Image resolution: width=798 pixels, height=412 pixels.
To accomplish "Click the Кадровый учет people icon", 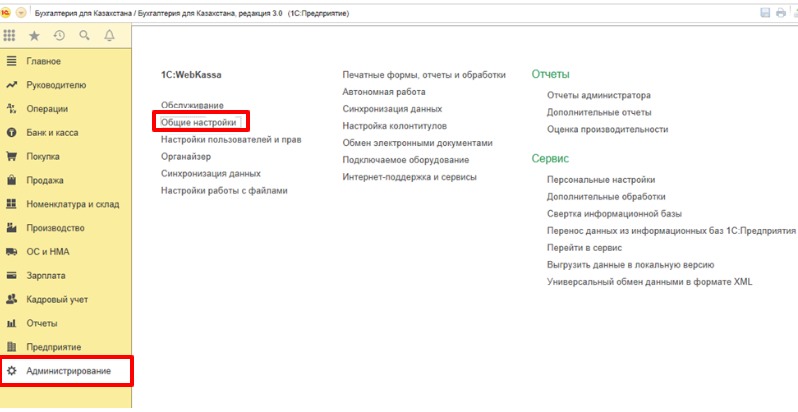I will (11, 300).
